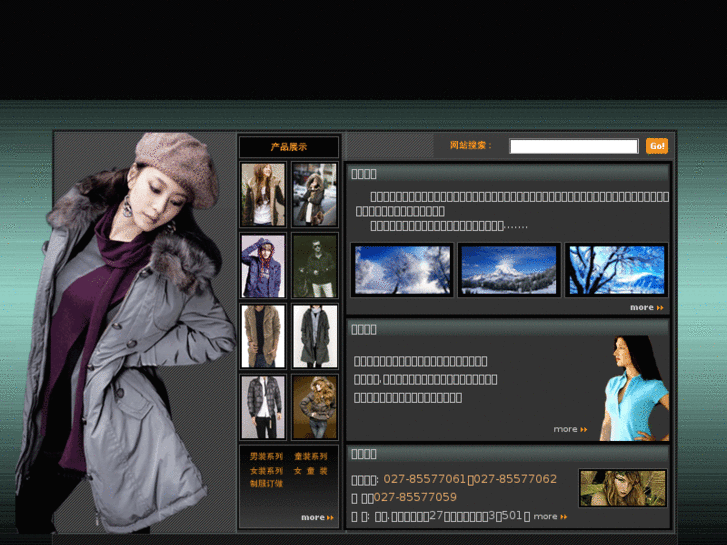Open product photo of man in sunglasses

coord(315,266)
